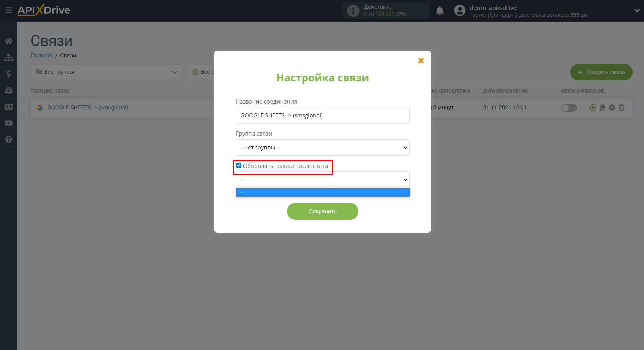The width and height of the screenshot is (644, 350).
Task: Open billing dollar sidebar icon
Action: tap(9, 74)
